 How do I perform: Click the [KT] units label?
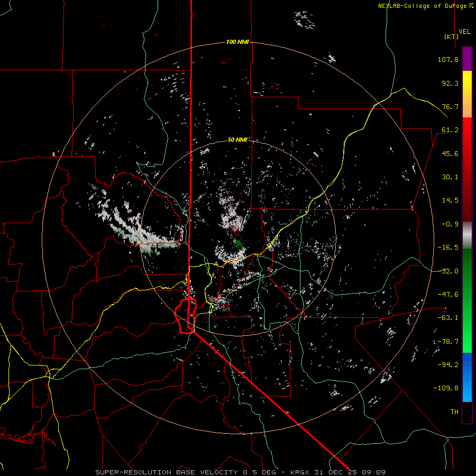click(x=452, y=36)
